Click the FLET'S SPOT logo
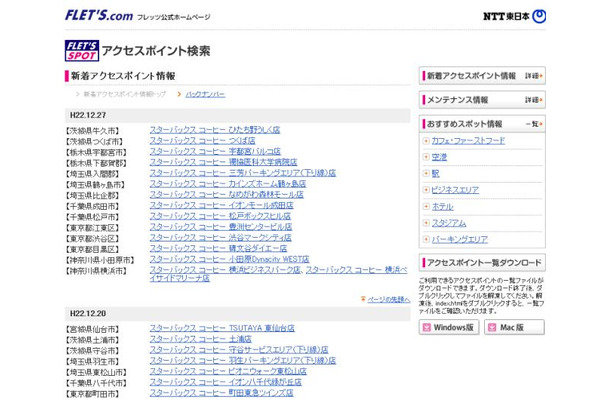Viewport: 610px width, 400px height. [x=82, y=51]
